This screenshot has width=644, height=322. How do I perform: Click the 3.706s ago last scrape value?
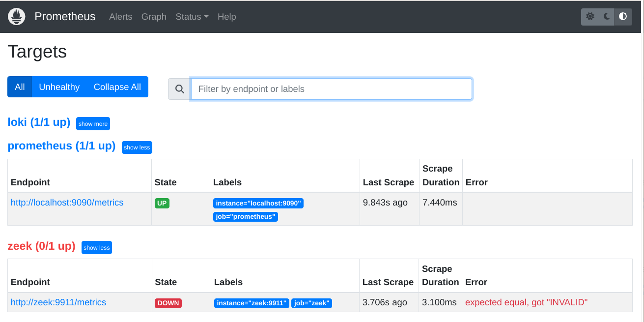pos(385,302)
